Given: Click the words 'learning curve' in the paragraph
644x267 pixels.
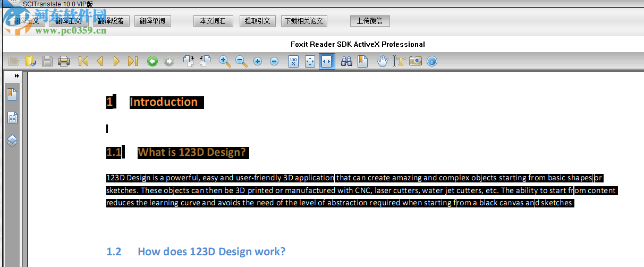Looking at the screenshot, I should point(175,203).
